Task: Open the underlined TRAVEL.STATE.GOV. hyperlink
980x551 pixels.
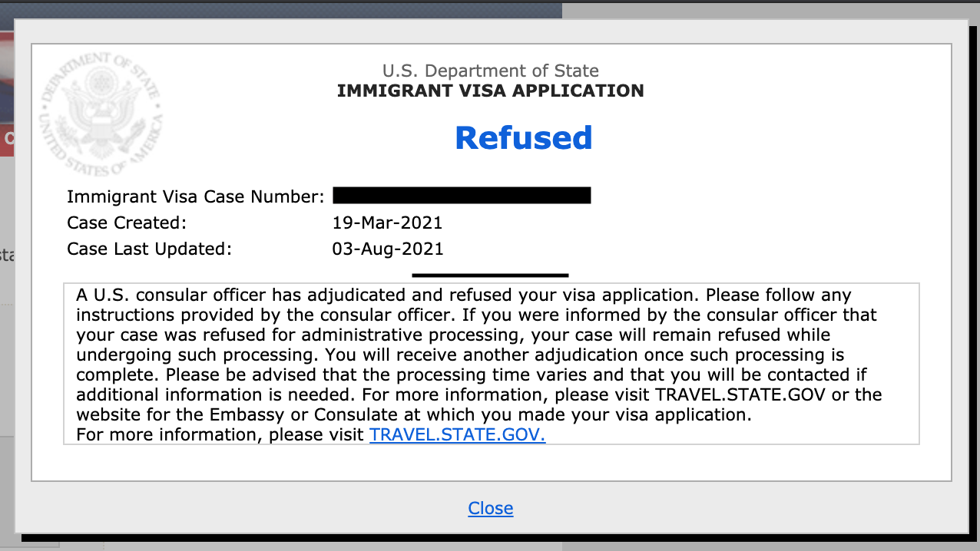Action: pyautogui.click(x=457, y=435)
